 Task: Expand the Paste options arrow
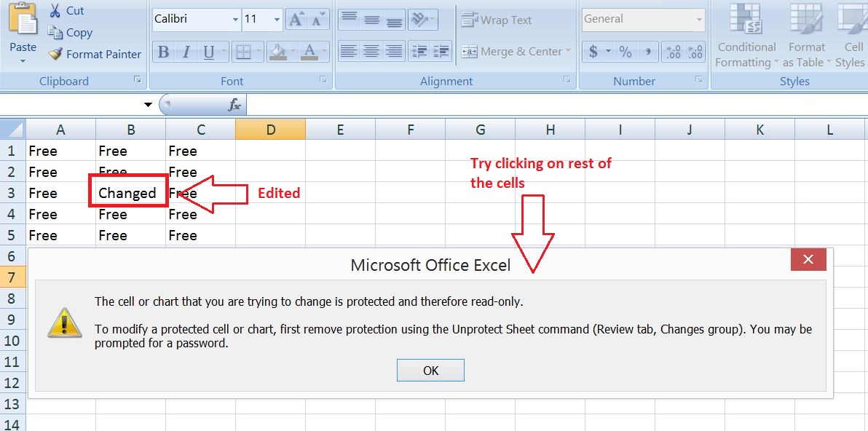pos(23,60)
